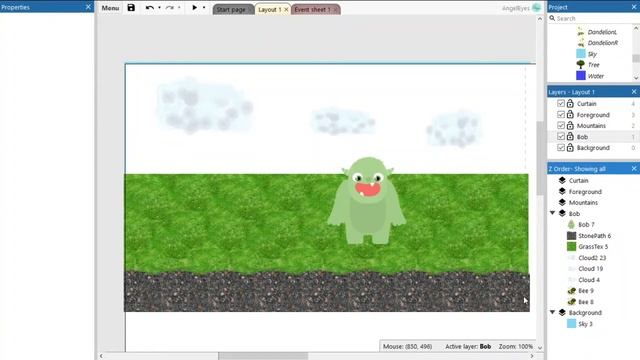Close the Layout 1 tab

pos(286,9)
